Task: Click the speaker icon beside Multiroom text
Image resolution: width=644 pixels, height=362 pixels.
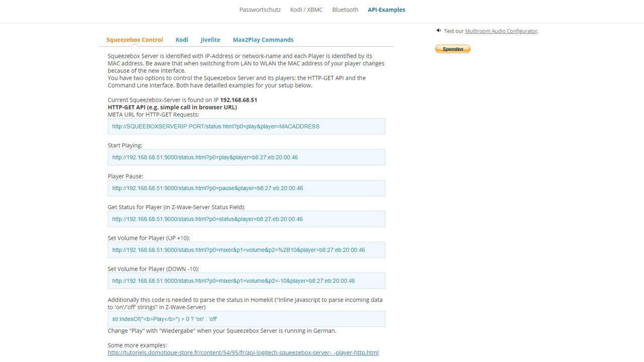Action: [x=439, y=31]
